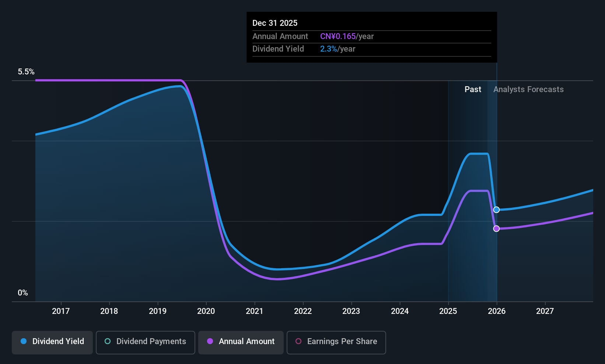Image resolution: width=605 pixels, height=364 pixels.
Task: Click the 2027 x-axis year label
Action: [x=545, y=311]
